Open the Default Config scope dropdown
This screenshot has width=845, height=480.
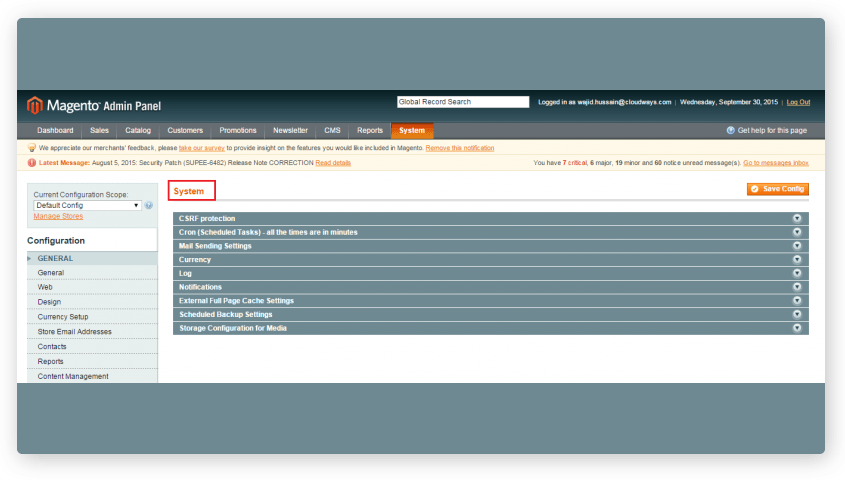pyautogui.click(x=87, y=205)
